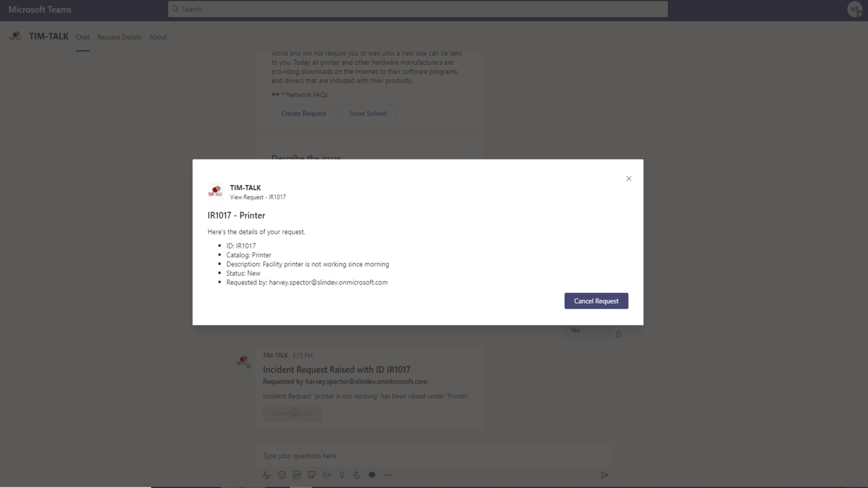Click the 'ID: IR1017' list item
This screenshot has height=488, width=868.
point(241,246)
